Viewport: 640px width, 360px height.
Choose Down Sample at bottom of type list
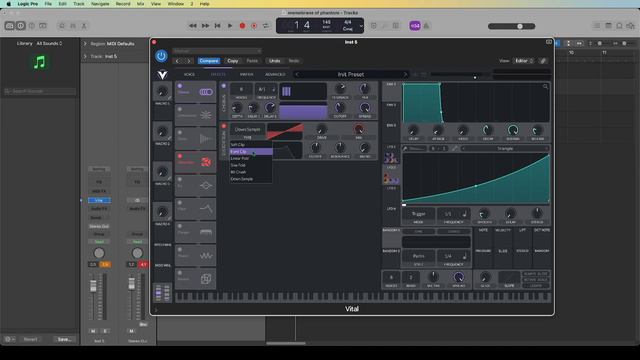tap(251, 179)
